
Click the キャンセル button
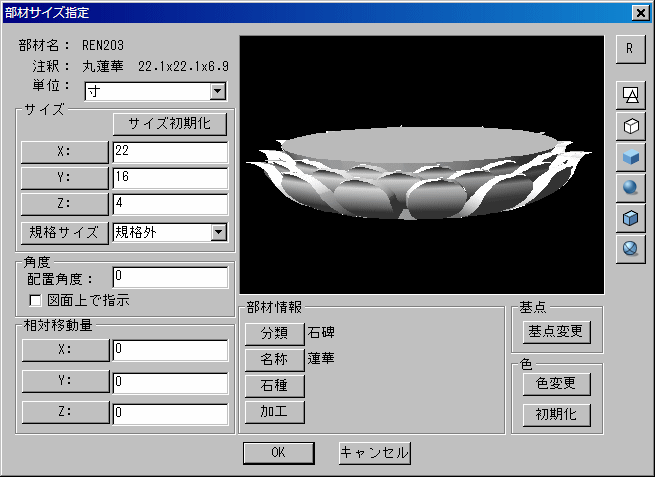pos(375,453)
